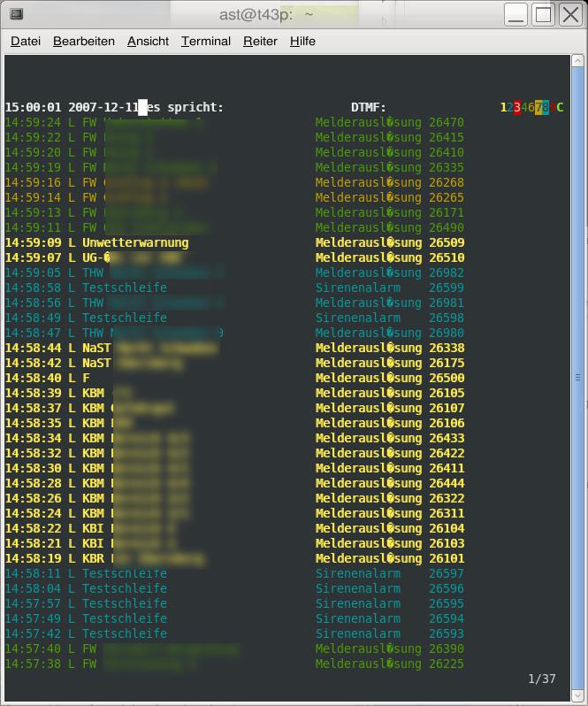Minimize the terminal window
The width and height of the screenshot is (588, 706).
[516, 14]
